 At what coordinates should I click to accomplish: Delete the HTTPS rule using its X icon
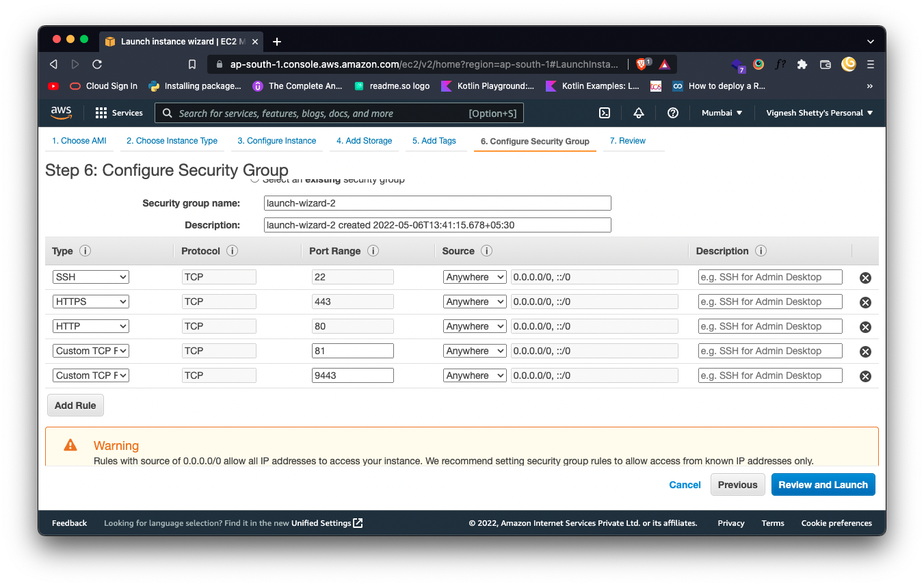coord(865,302)
